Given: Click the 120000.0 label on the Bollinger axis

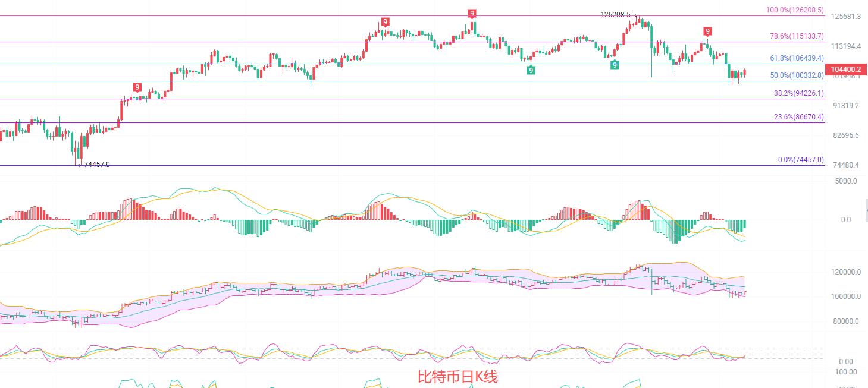Looking at the screenshot, I should tap(846, 272).
